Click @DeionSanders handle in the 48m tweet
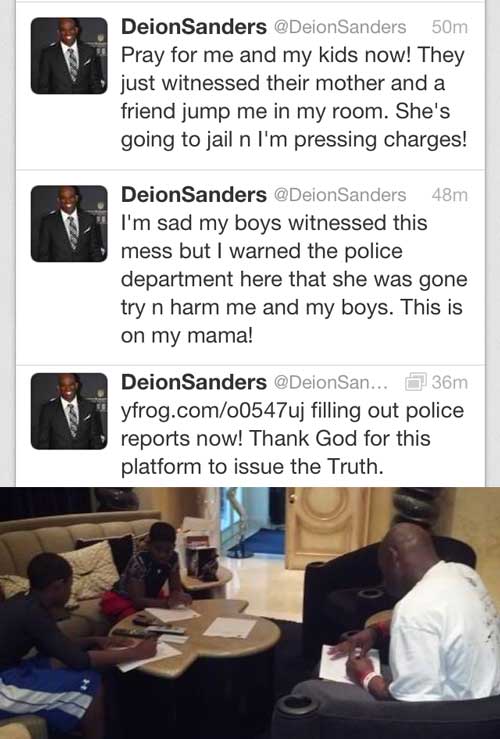 click(340, 196)
